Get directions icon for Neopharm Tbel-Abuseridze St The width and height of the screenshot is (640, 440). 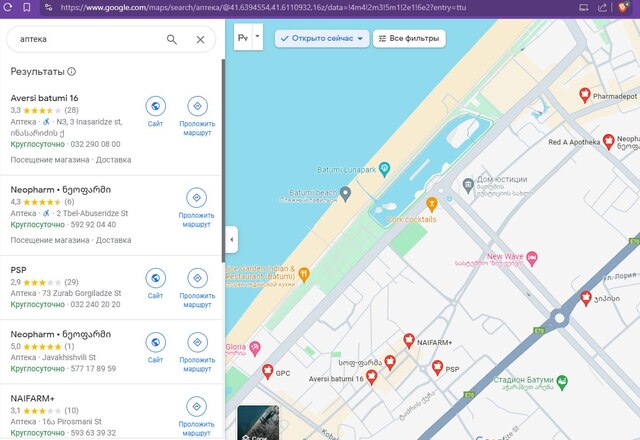tap(196, 198)
